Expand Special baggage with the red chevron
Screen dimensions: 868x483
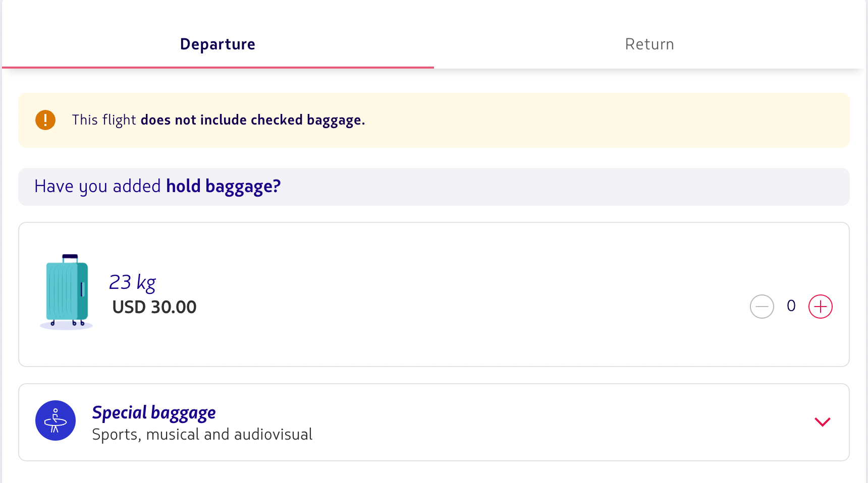coord(822,422)
